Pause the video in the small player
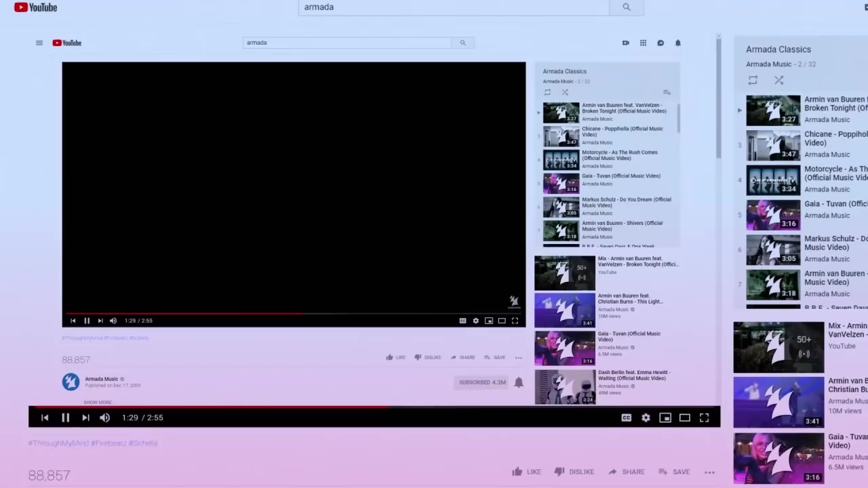The width and height of the screenshot is (868, 488). [x=87, y=321]
